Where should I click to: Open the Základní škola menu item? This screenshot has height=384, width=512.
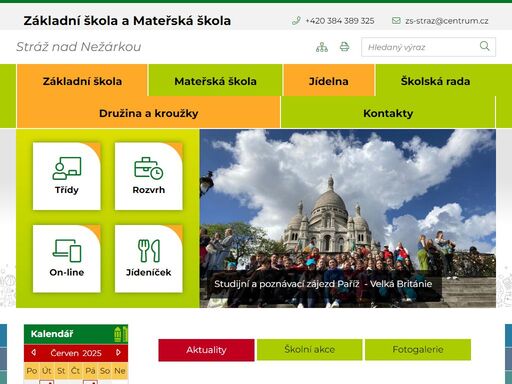[82, 81]
